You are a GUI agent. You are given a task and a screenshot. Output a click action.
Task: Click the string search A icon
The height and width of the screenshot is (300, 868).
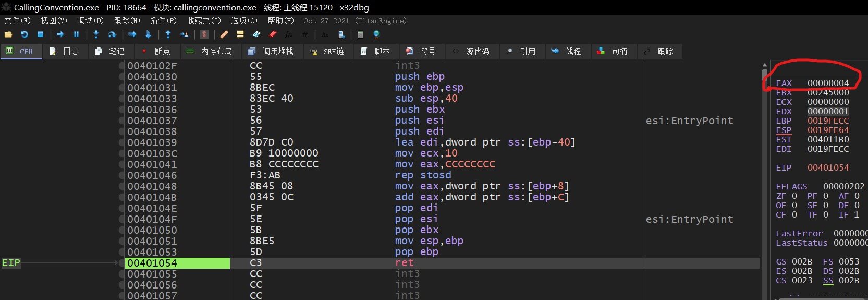click(x=325, y=34)
